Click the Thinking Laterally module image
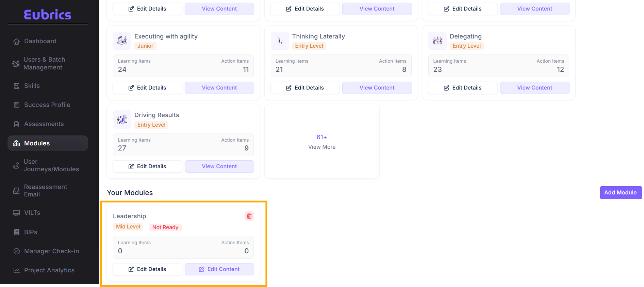This screenshot has height=287, width=644. [x=280, y=41]
